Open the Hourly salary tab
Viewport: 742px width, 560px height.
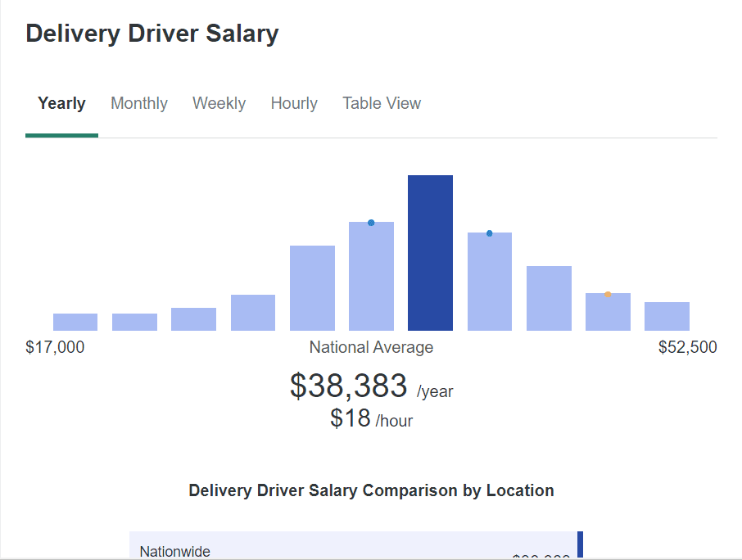tap(294, 104)
